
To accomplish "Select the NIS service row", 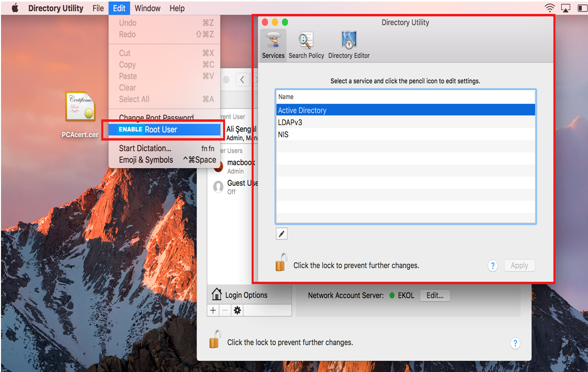I will click(x=406, y=134).
